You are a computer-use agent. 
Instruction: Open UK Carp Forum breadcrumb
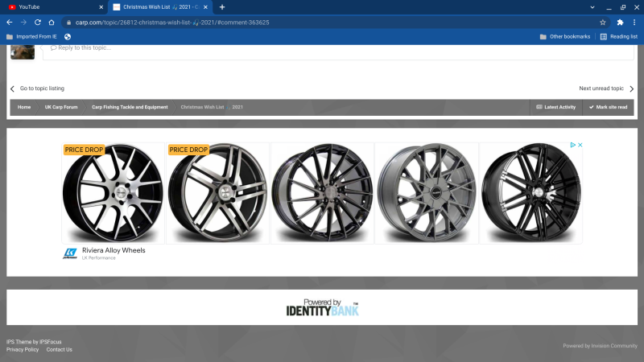click(61, 107)
